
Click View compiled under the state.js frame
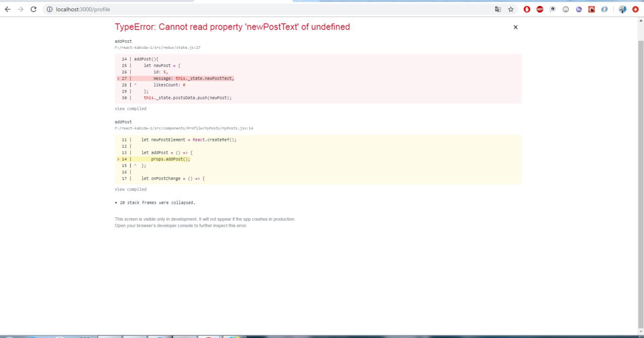tap(130, 109)
